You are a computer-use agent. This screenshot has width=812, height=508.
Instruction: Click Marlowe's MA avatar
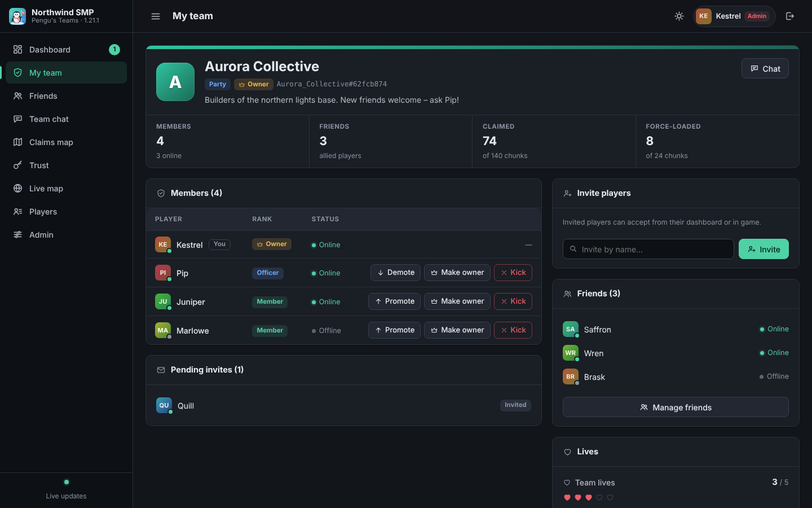[x=163, y=330]
